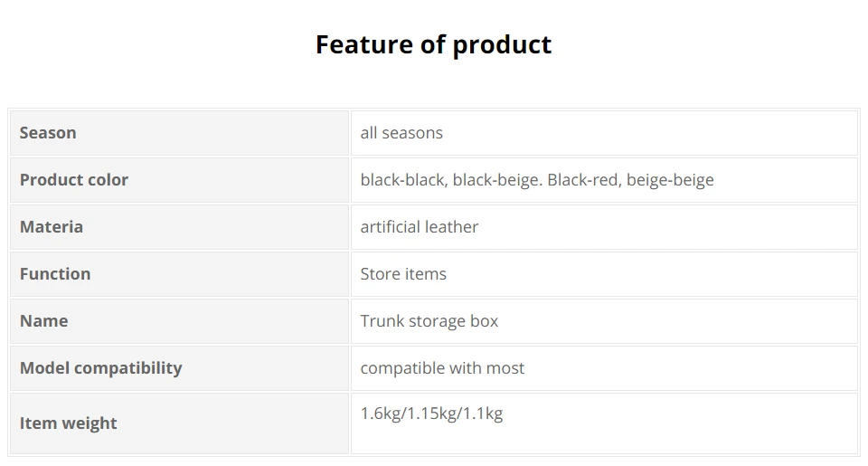Click the "all seasons" value
868x466 pixels.
pos(401,133)
